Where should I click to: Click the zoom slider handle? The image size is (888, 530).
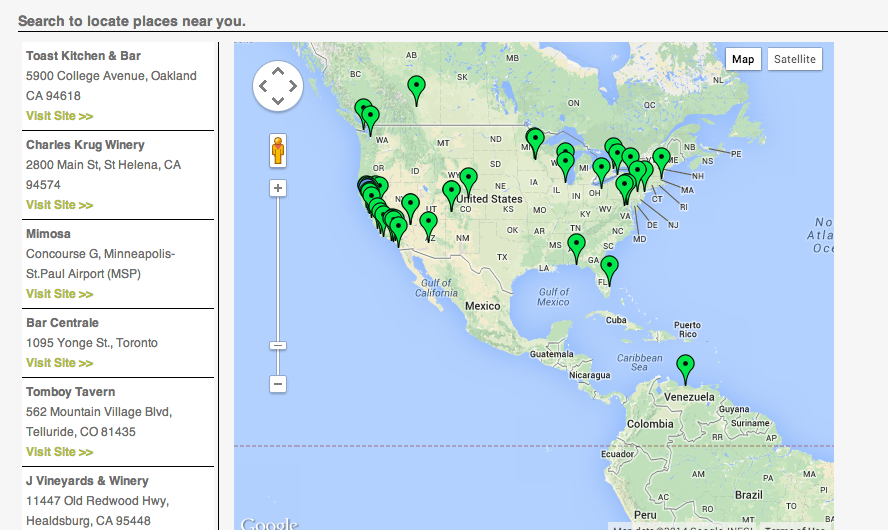click(278, 345)
